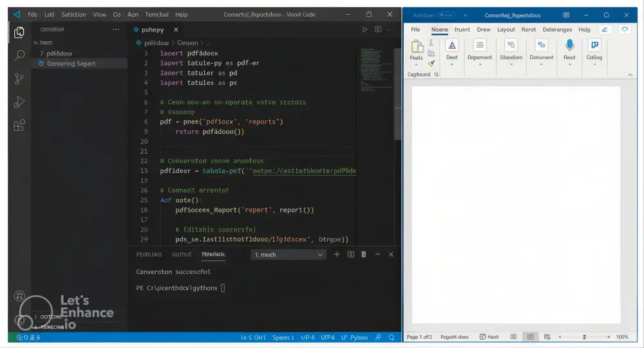
Task: Click the cut icon beside the paste button
Action: click(431, 42)
